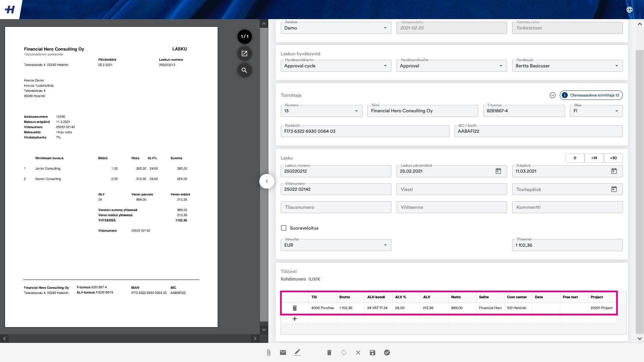Click the refresh cycle icon in bottom toolbar

pos(344,353)
